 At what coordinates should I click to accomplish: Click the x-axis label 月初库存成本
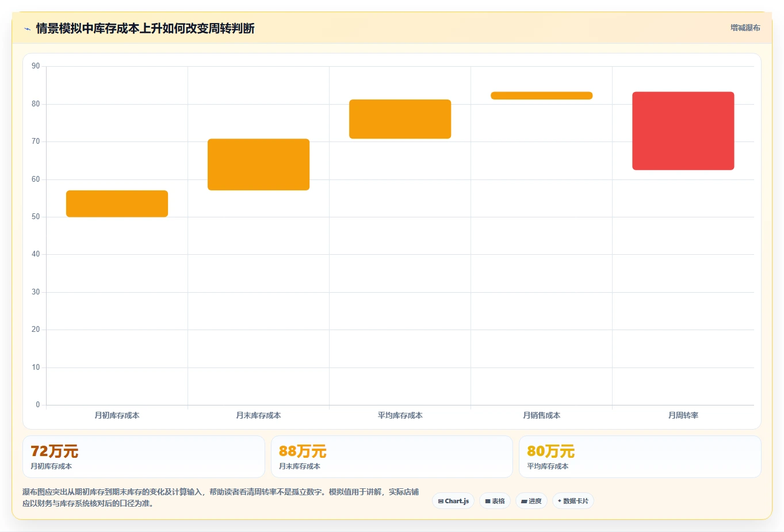coord(117,415)
